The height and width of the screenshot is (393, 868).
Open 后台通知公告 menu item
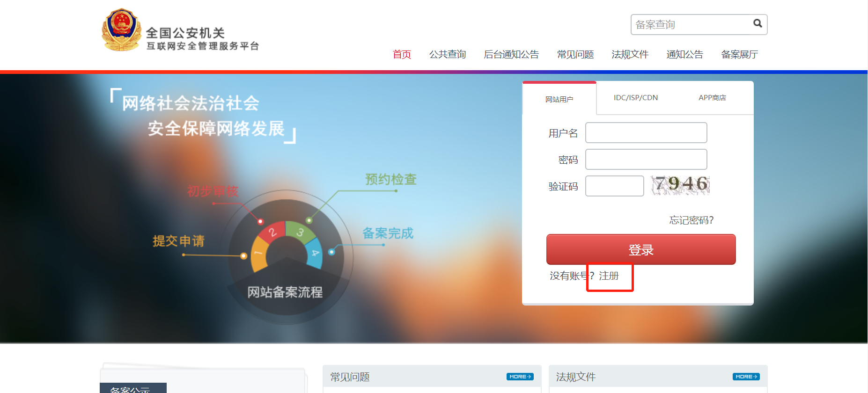coord(511,54)
